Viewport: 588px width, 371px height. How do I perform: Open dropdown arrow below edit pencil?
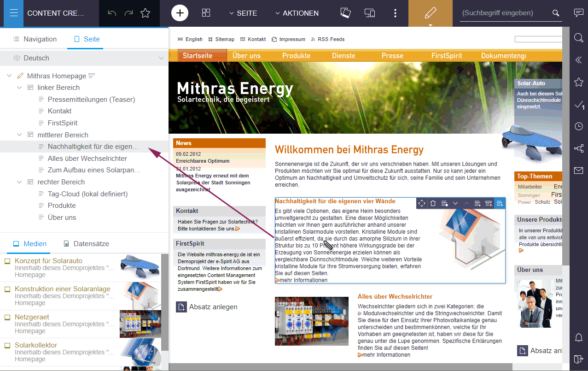click(x=430, y=25)
